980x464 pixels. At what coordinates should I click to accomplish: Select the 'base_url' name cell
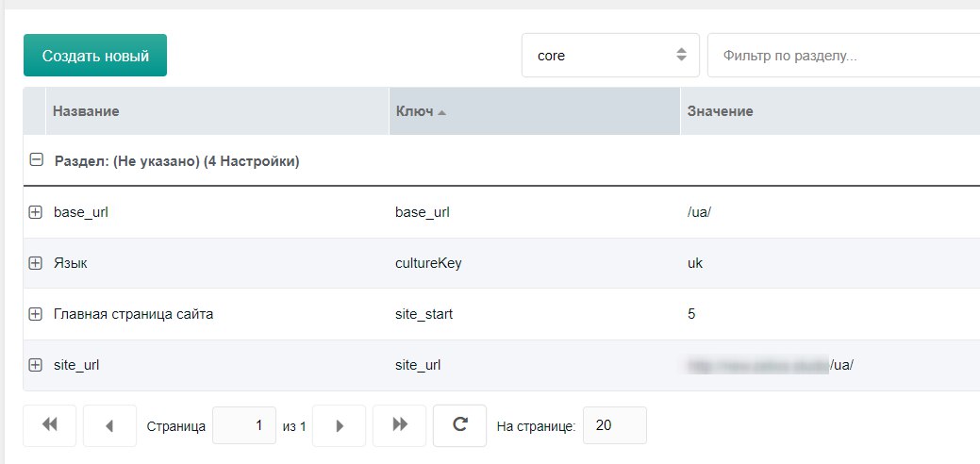pyautogui.click(x=81, y=212)
